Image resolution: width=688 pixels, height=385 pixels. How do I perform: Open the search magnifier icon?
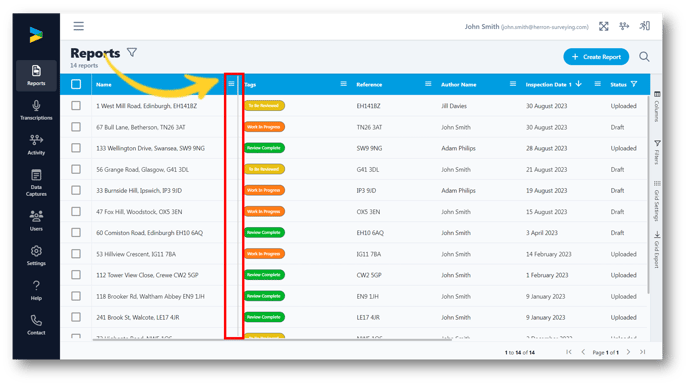[644, 57]
